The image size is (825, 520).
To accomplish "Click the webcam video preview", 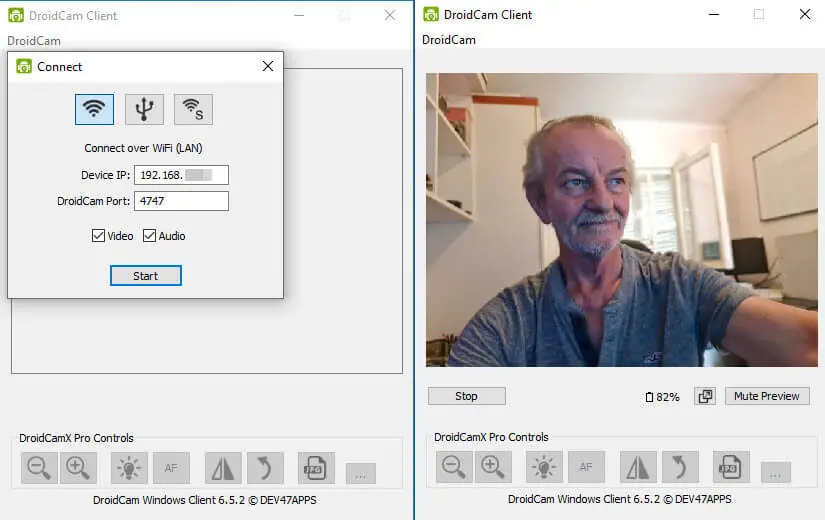I will click(621, 219).
